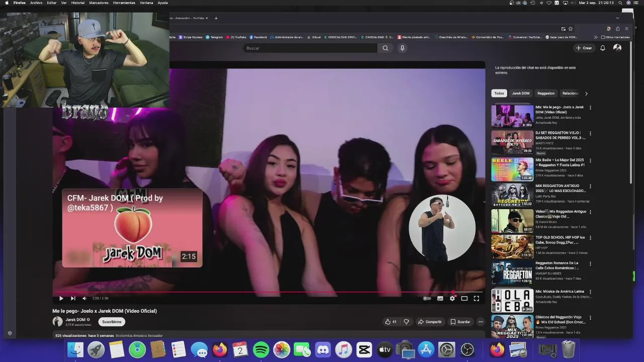The image size is (644, 362).
Task: Play the YouTube video
Action: click(61, 298)
